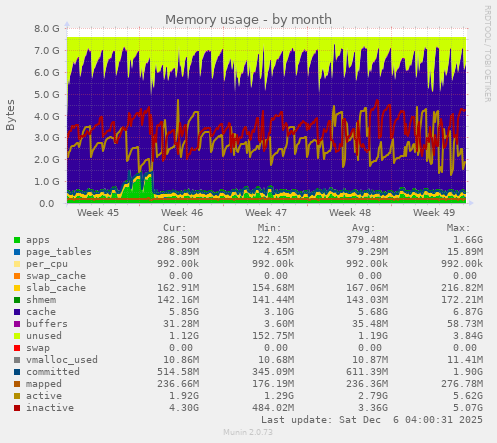Select the 'buffers' legend label
Image resolution: width=497 pixels, height=443 pixels.
[47, 324]
